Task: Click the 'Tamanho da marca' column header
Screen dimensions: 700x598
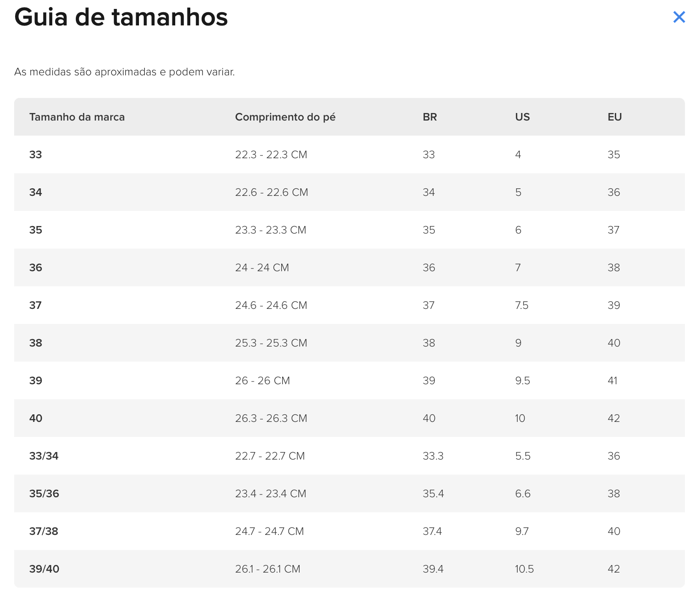Action: 77,117
